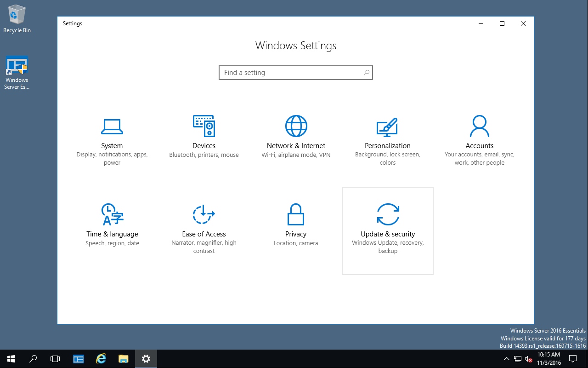Click the Network & Internet label

[296, 145]
